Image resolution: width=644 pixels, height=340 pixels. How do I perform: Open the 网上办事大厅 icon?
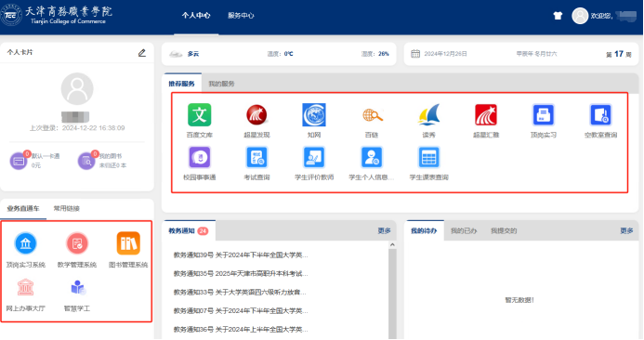pyautogui.click(x=25, y=287)
